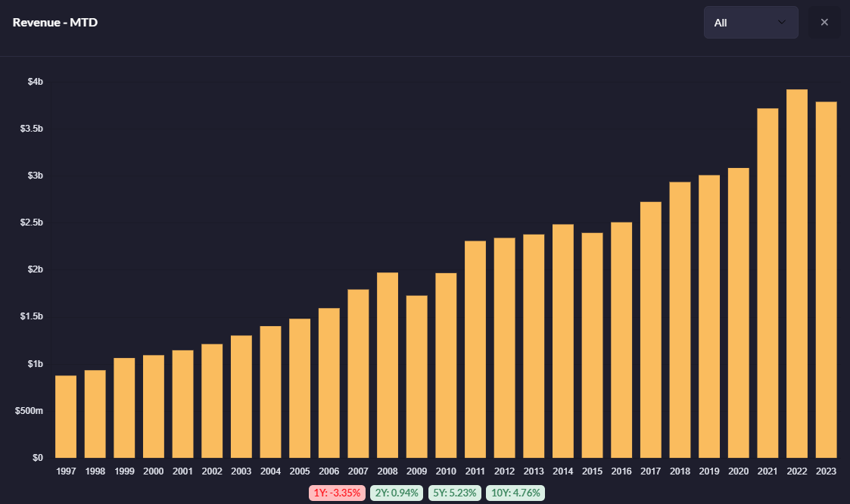Click the 2022 revenue bar
This screenshot has width=850, height=504.
[797, 273]
